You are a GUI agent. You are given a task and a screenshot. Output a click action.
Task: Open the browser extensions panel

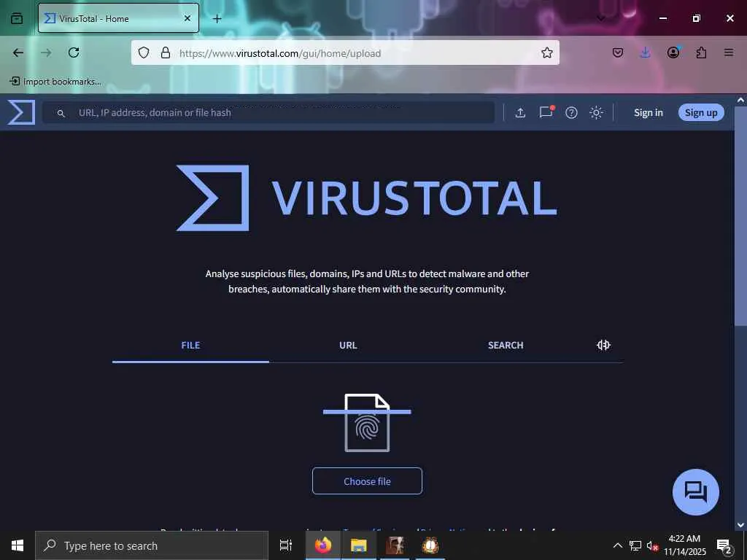701,52
